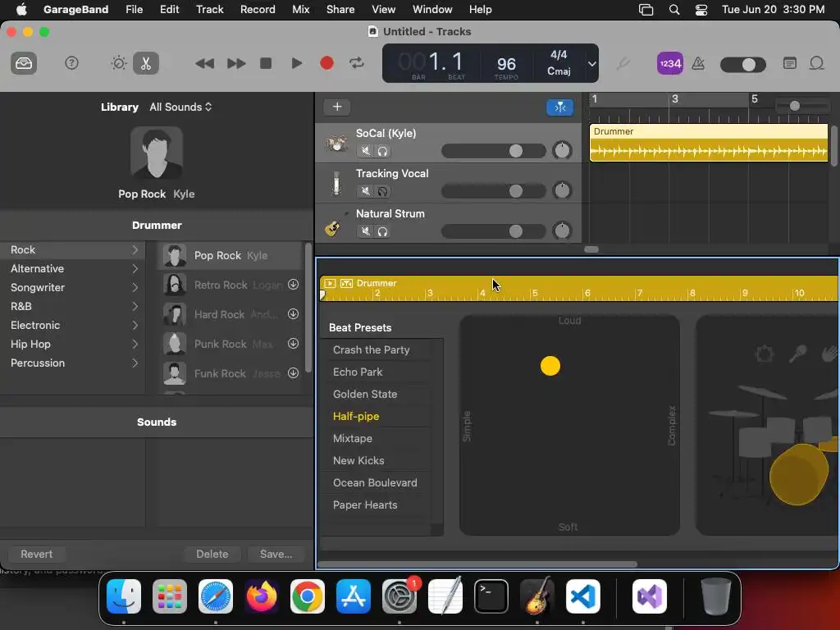Toggle the Editors scissors button
Viewport: 840px width, 630px height.
point(146,63)
